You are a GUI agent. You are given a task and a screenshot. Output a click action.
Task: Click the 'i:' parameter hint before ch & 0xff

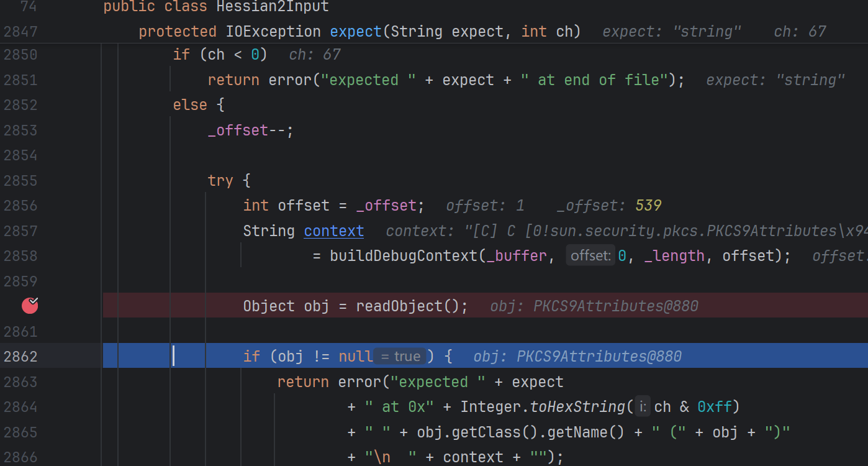(643, 407)
